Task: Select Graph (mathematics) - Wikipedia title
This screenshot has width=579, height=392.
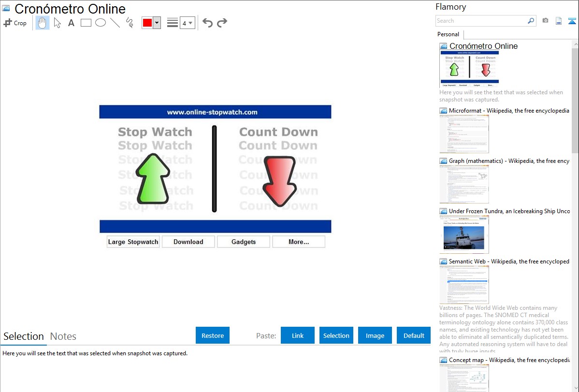Action: pyautogui.click(x=509, y=161)
